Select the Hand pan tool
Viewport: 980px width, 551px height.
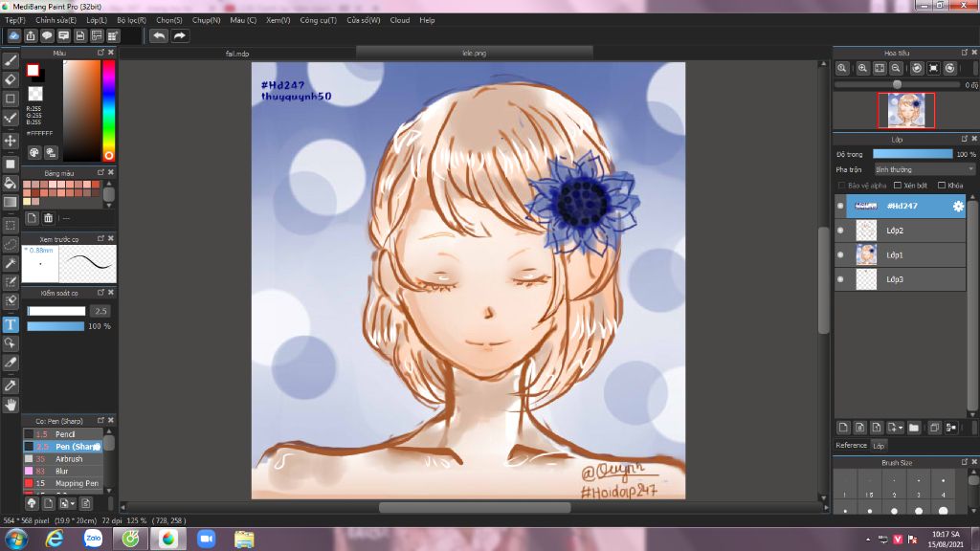[10, 405]
